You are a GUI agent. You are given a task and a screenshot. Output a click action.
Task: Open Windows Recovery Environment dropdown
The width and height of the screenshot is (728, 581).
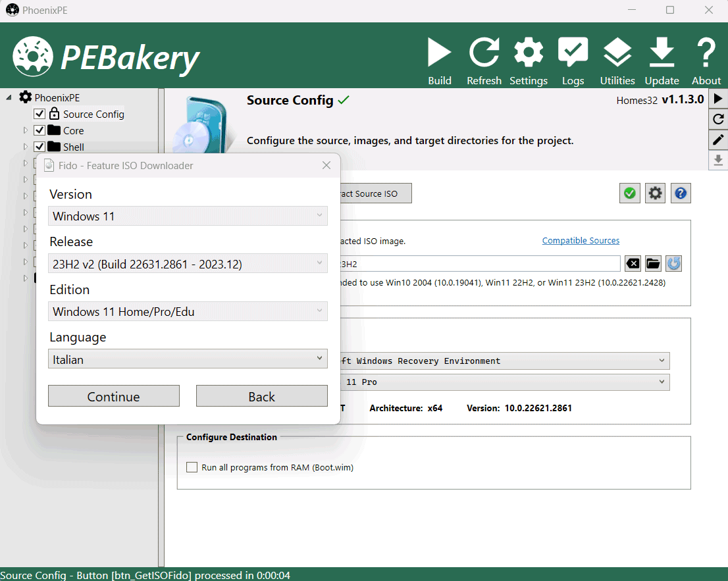[504, 361]
